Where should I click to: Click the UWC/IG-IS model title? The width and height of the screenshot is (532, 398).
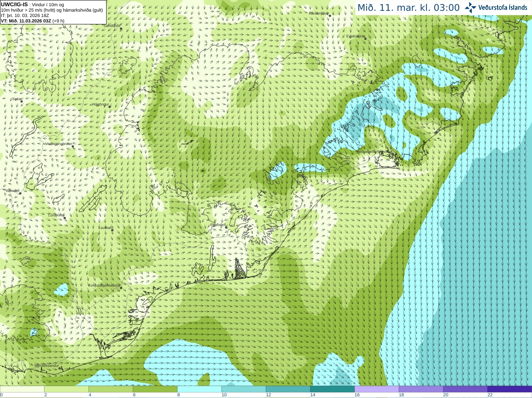14,5
